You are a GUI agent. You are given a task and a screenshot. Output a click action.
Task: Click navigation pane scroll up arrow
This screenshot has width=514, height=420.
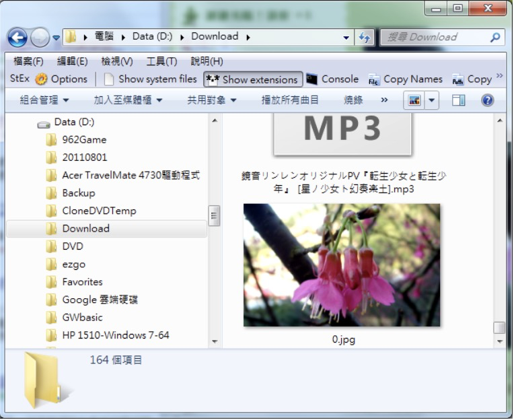[x=215, y=120]
